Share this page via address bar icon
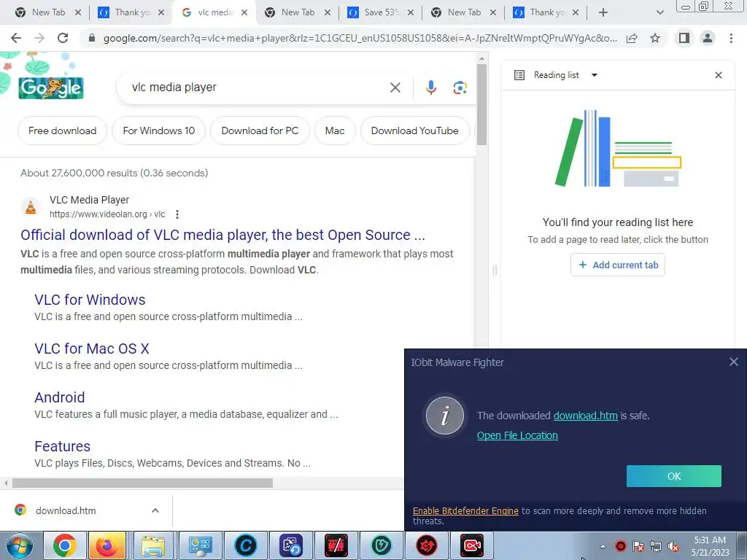The width and height of the screenshot is (747, 560). [x=632, y=38]
